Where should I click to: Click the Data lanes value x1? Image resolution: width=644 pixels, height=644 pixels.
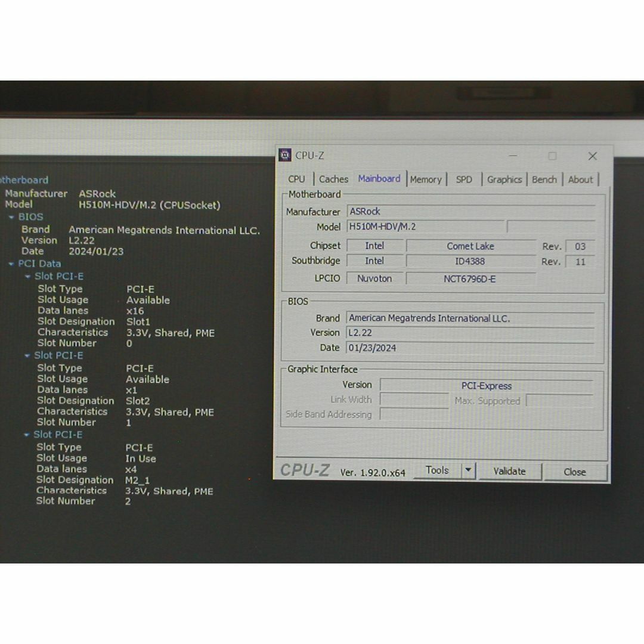(131, 390)
